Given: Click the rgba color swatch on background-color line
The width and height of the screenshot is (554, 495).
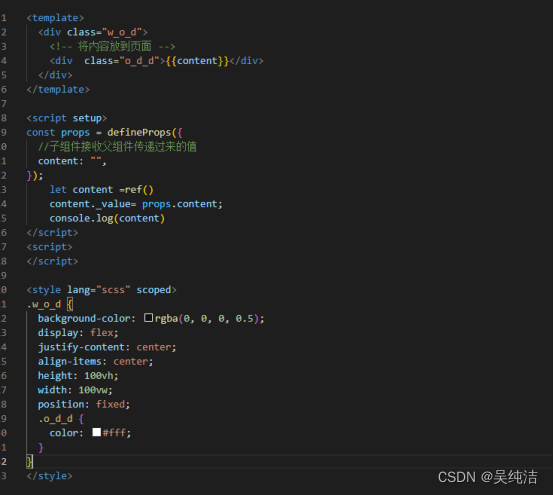Looking at the screenshot, I should (148, 318).
